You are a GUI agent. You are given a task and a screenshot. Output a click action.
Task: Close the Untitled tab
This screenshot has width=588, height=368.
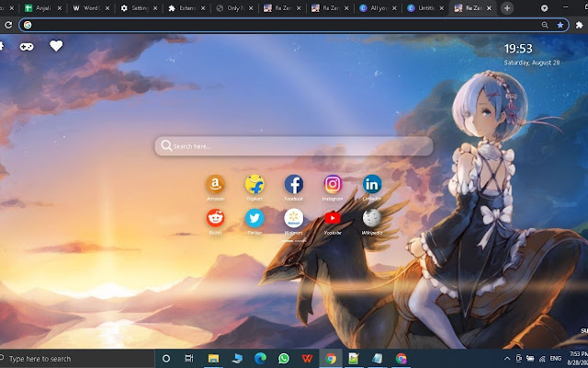click(441, 8)
